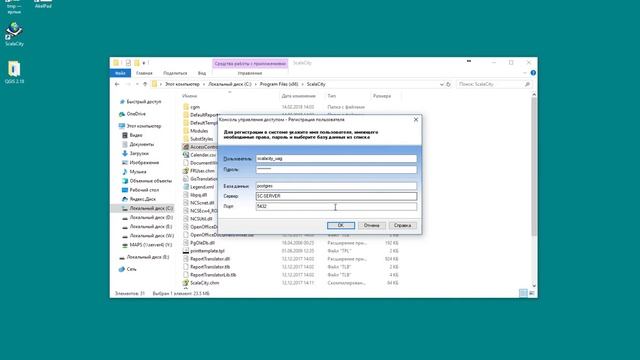
Task: Open Сеть in navigation pane
Action: (131, 269)
